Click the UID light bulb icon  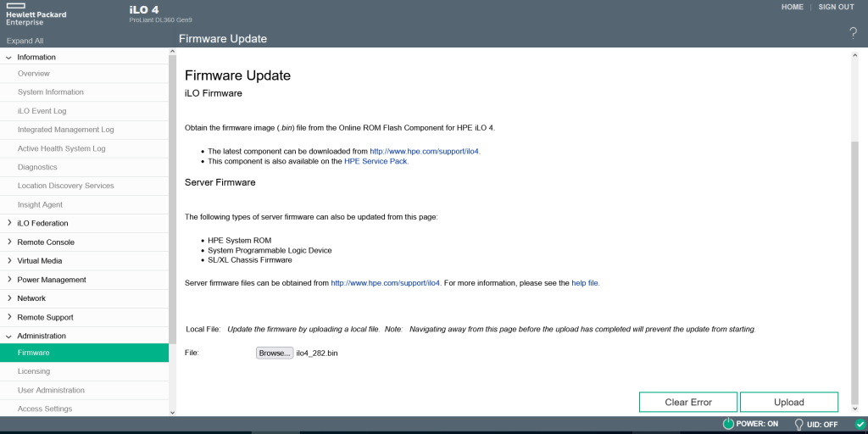click(798, 424)
